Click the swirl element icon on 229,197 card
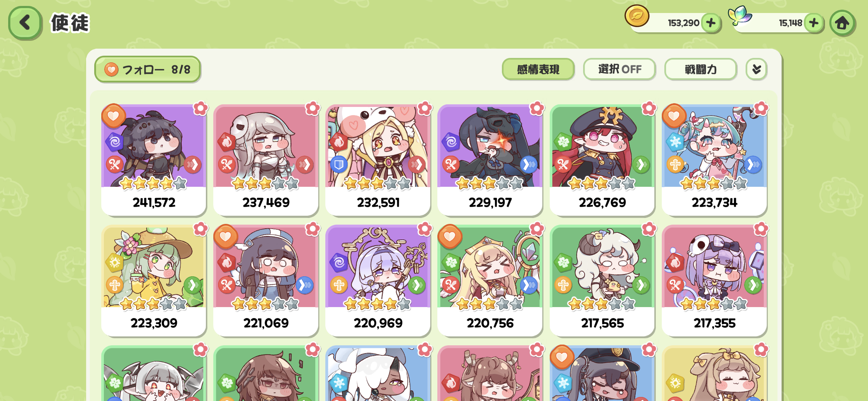Viewport: 868px width, 401px height. 451,142
